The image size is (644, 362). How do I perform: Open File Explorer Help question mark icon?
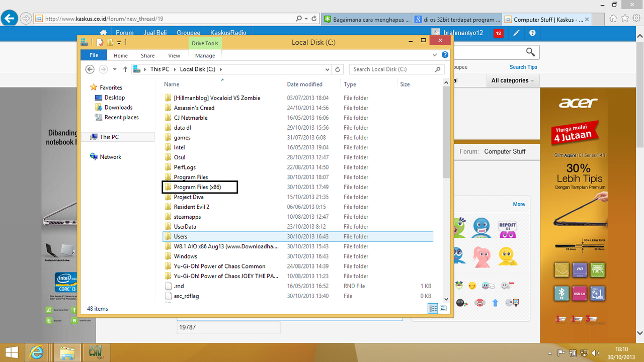click(445, 55)
